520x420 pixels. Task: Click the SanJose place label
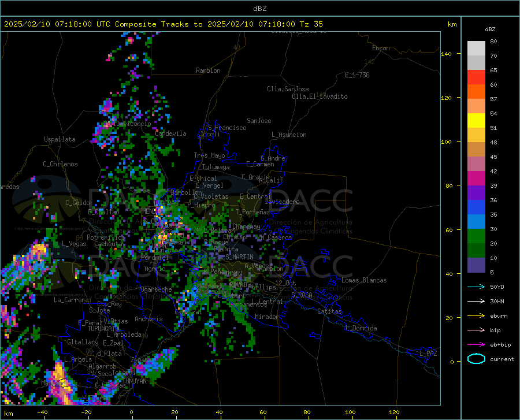[x=259, y=121]
